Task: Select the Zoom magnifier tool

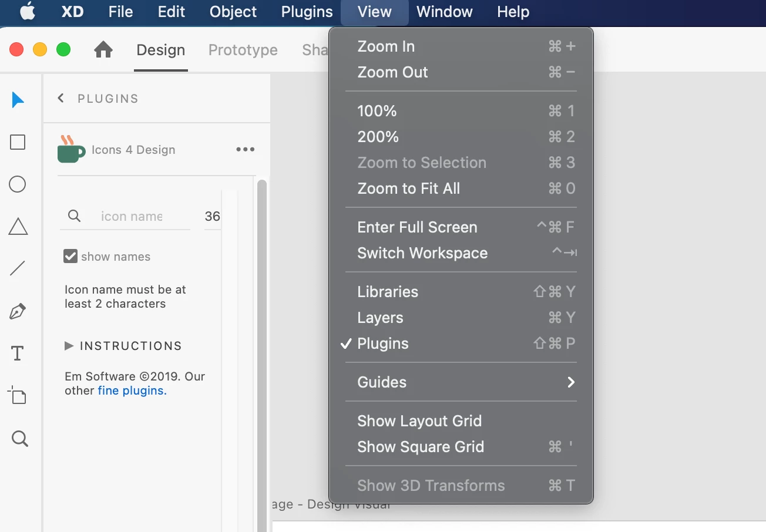Action: click(19, 439)
